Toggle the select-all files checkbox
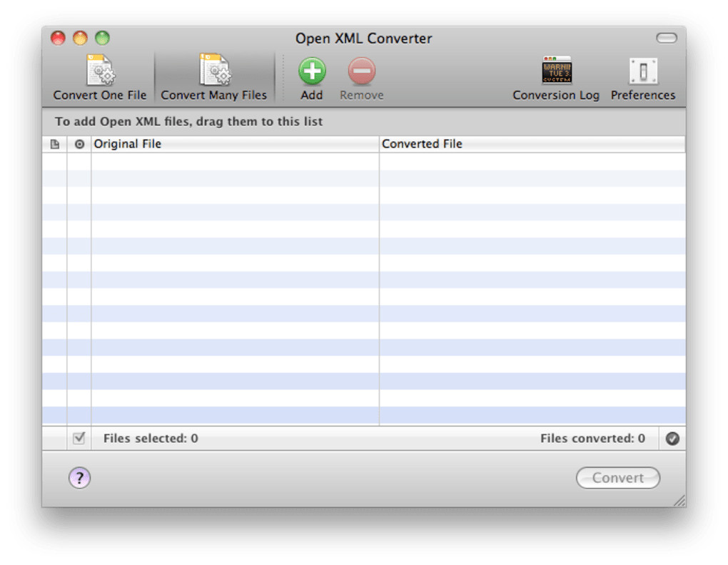The height and width of the screenshot is (565, 728). pos(79,438)
